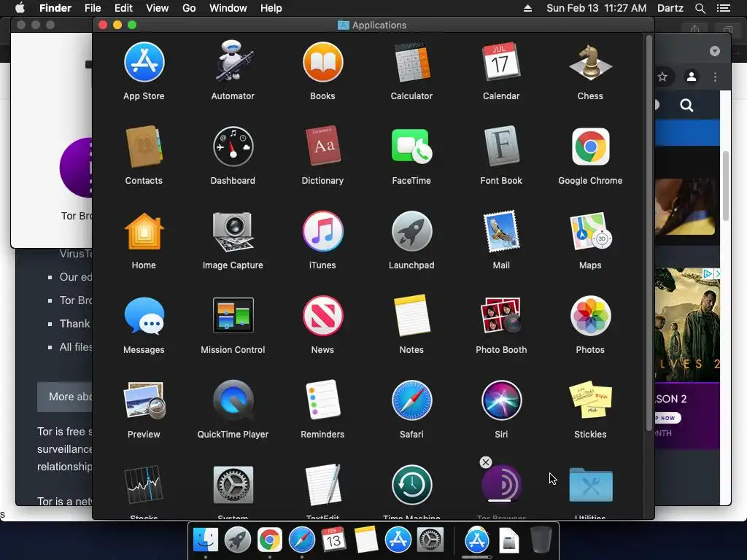Click the Font Book app icon

tap(501, 146)
